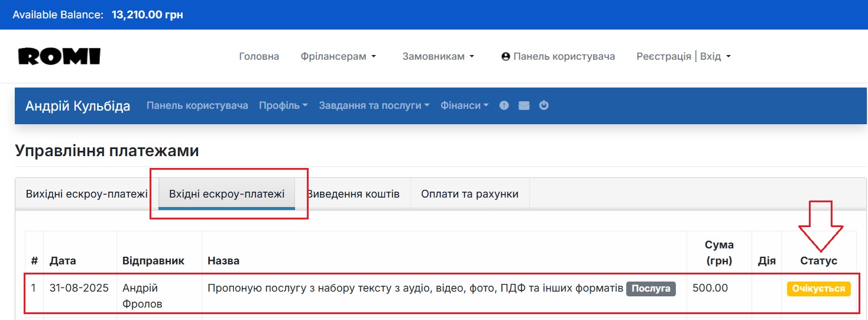Image resolution: width=868 pixels, height=320 pixels.
Task: Switch to Вихідні ескроу-платежі tab
Action: (x=87, y=194)
